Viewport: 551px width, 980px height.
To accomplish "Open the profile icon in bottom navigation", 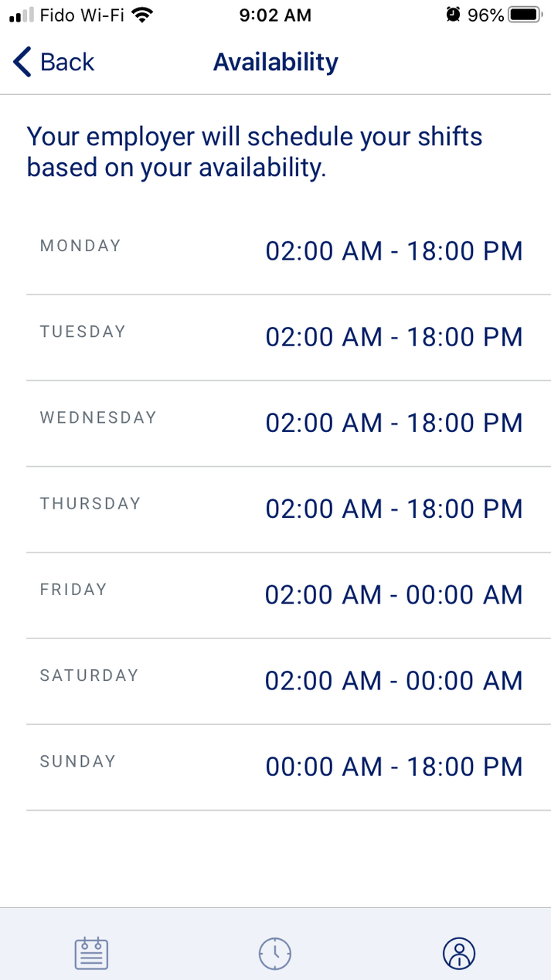I will pos(459,953).
